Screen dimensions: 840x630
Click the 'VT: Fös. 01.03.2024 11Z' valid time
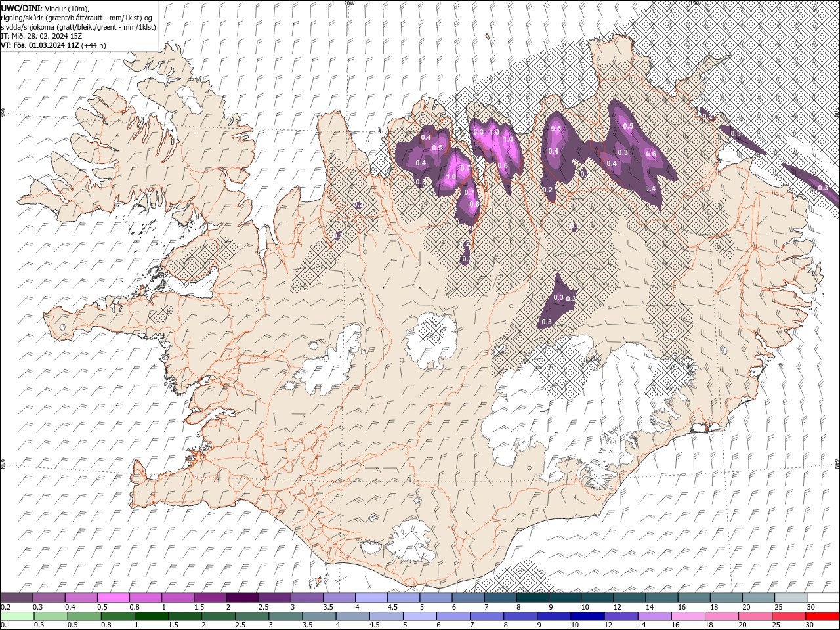pyautogui.click(x=39, y=45)
